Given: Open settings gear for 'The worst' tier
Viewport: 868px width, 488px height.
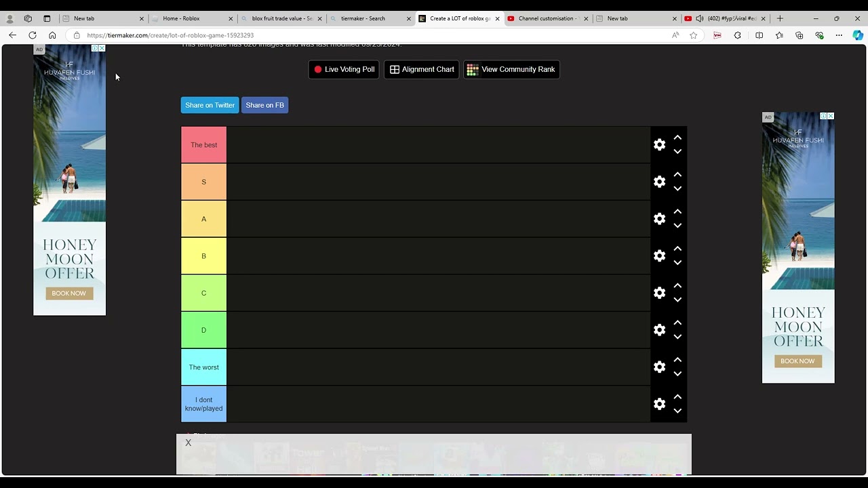Looking at the screenshot, I should tap(659, 367).
